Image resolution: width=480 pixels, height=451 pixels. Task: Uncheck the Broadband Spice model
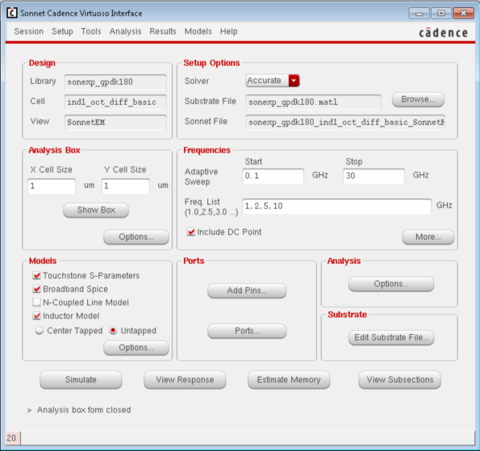pyautogui.click(x=37, y=289)
